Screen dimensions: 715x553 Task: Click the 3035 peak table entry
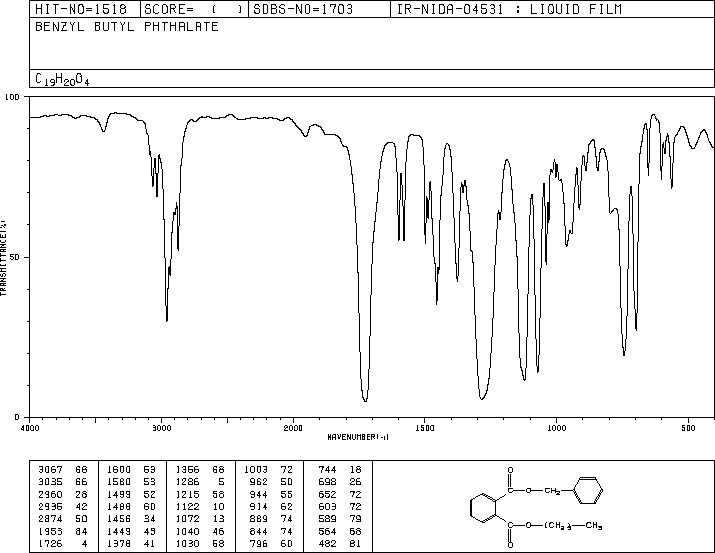coord(63,481)
